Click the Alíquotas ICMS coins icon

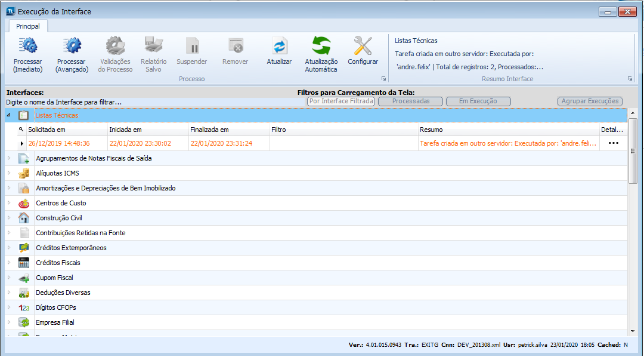(24, 174)
